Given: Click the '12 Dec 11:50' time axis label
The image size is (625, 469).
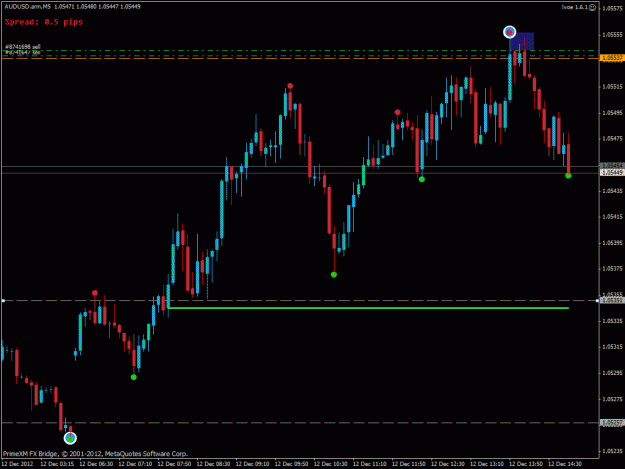Looking at the screenshot, I should (409, 464).
